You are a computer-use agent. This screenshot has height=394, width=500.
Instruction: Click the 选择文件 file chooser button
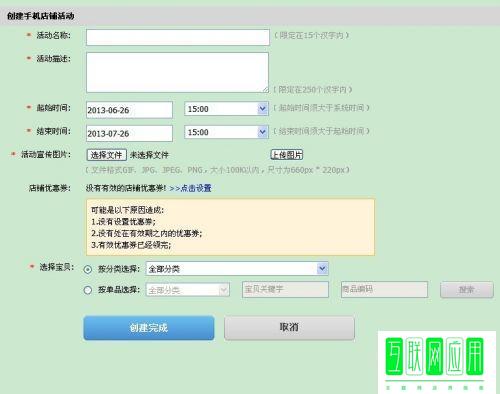(x=107, y=155)
